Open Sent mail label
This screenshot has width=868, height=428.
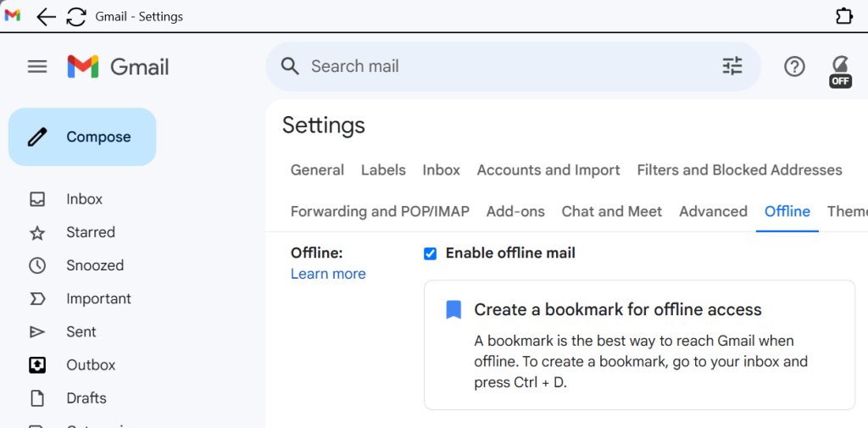(x=81, y=332)
